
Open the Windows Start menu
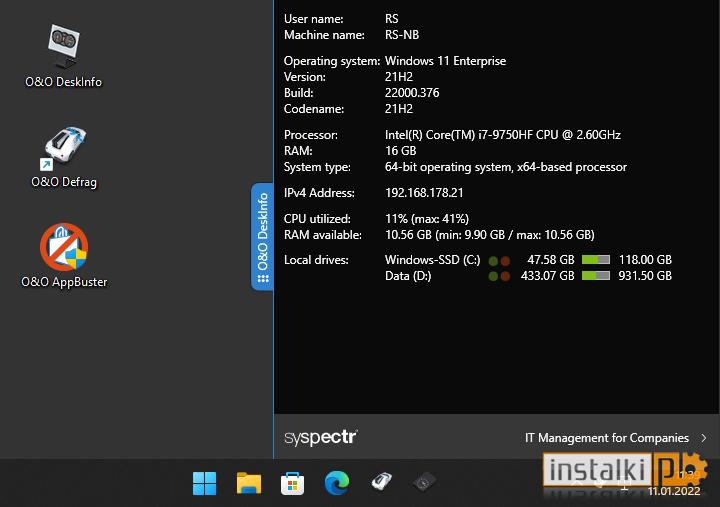tap(204, 483)
